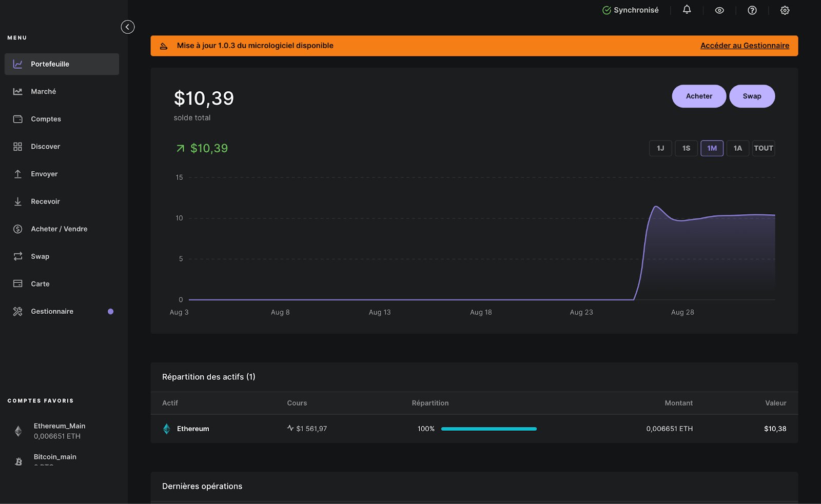Click the Swap arrows icon in sidebar

click(x=18, y=256)
